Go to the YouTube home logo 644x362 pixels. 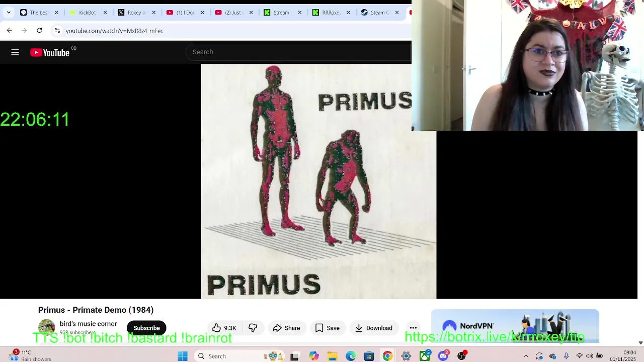coord(50,52)
